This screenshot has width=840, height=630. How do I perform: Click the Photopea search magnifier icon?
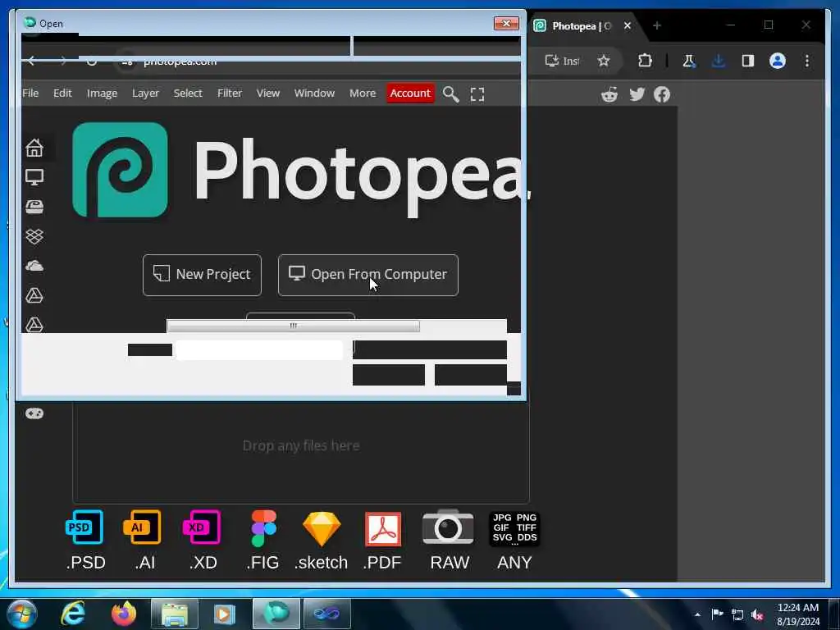(450, 94)
